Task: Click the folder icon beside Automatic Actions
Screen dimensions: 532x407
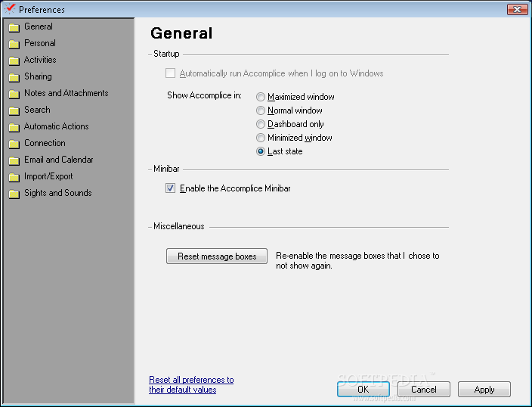Action: [14, 127]
